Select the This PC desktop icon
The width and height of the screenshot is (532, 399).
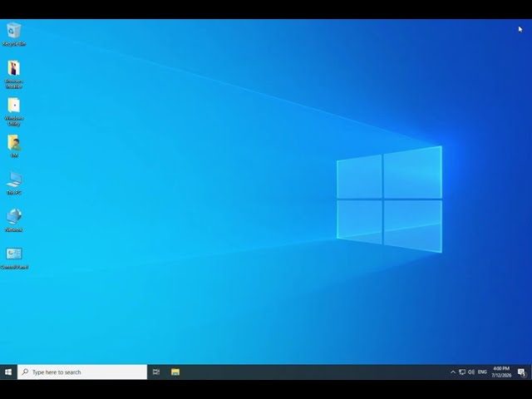tap(14, 183)
